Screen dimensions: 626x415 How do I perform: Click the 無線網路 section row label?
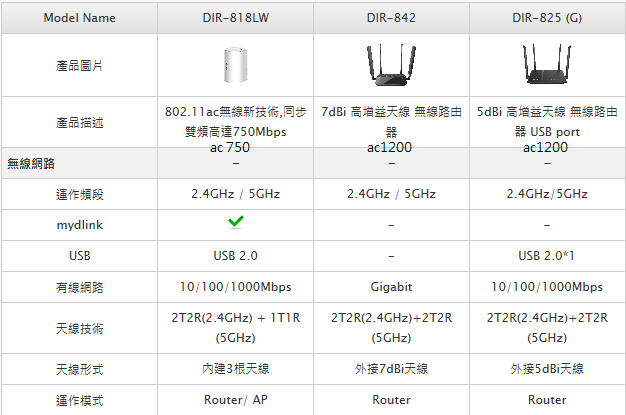coord(31,163)
